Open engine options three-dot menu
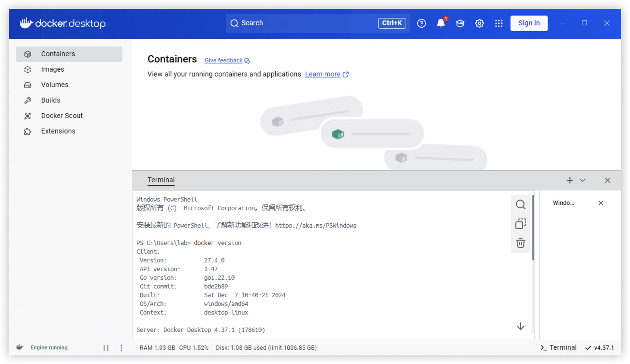The width and height of the screenshot is (630, 364). (x=121, y=348)
